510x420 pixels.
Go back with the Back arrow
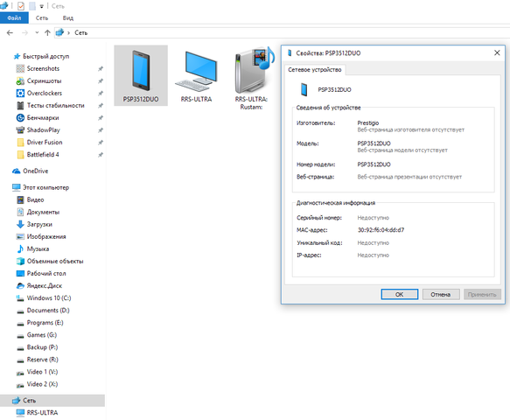point(10,33)
